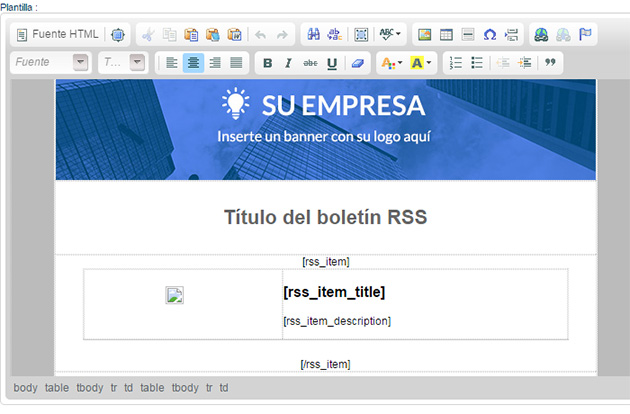Click the Cut scissors icon
Image resolution: width=630 pixels, height=414 pixels.
(148, 35)
